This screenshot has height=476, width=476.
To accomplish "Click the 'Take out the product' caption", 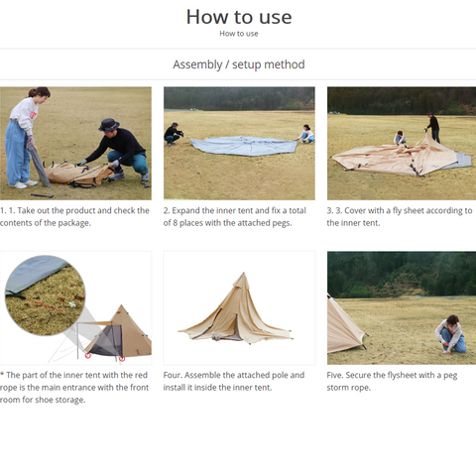I will tap(74, 216).
